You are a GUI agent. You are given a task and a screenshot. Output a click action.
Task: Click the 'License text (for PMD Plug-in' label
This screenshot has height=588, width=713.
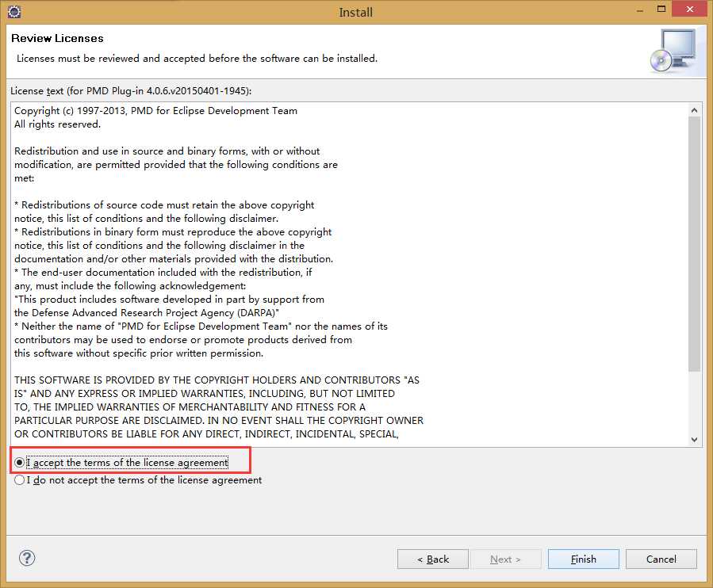[131, 91]
